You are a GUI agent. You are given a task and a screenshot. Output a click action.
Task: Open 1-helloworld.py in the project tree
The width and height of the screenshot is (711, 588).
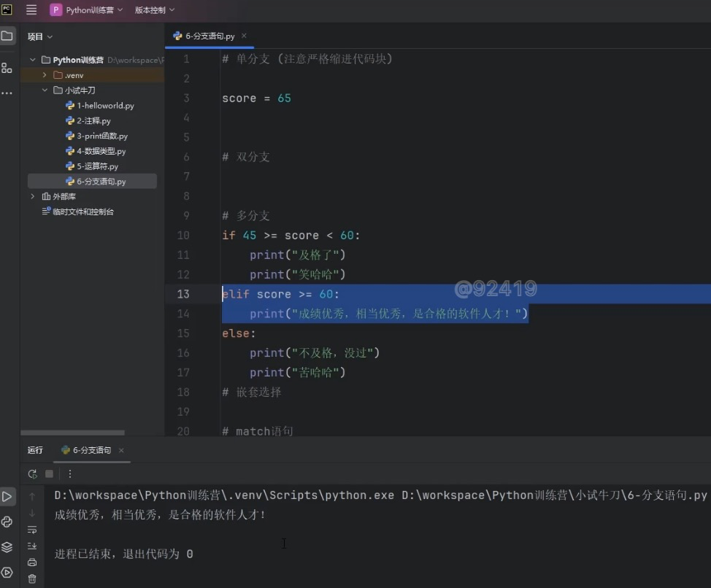tap(100, 106)
